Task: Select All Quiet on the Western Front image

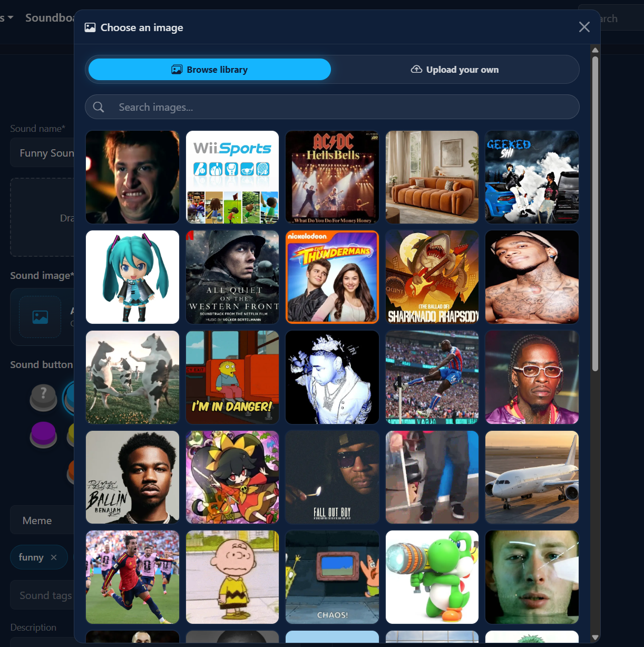Action: 232,277
